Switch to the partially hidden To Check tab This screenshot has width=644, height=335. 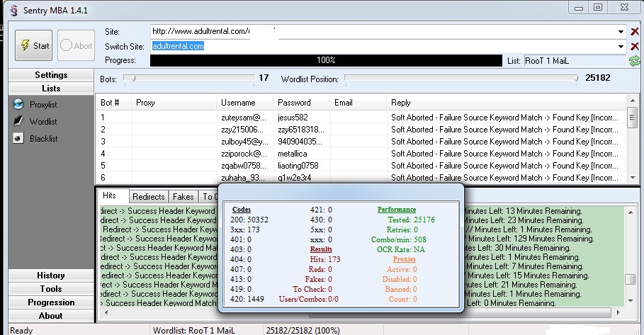pos(208,197)
